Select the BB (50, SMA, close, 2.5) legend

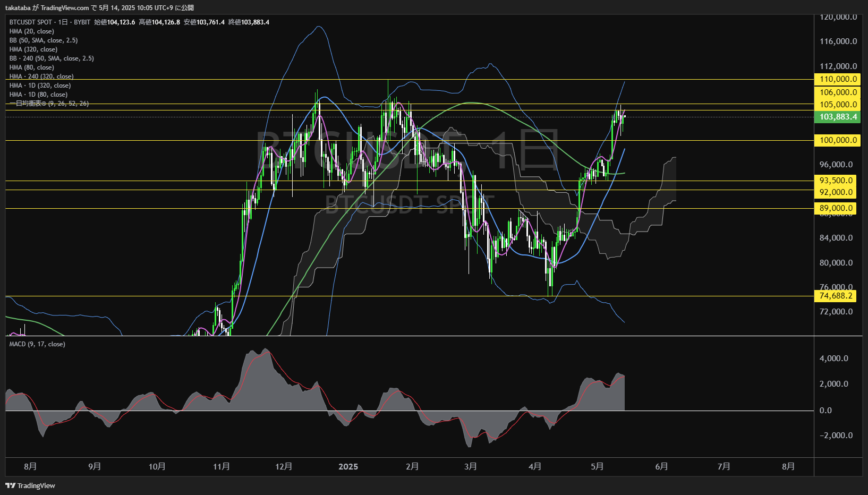(x=44, y=40)
